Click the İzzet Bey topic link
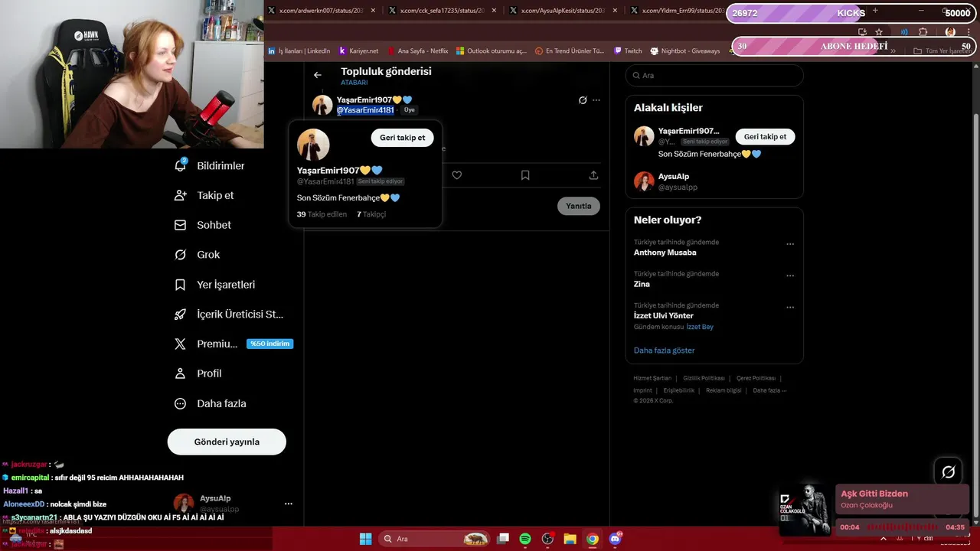 click(x=700, y=327)
